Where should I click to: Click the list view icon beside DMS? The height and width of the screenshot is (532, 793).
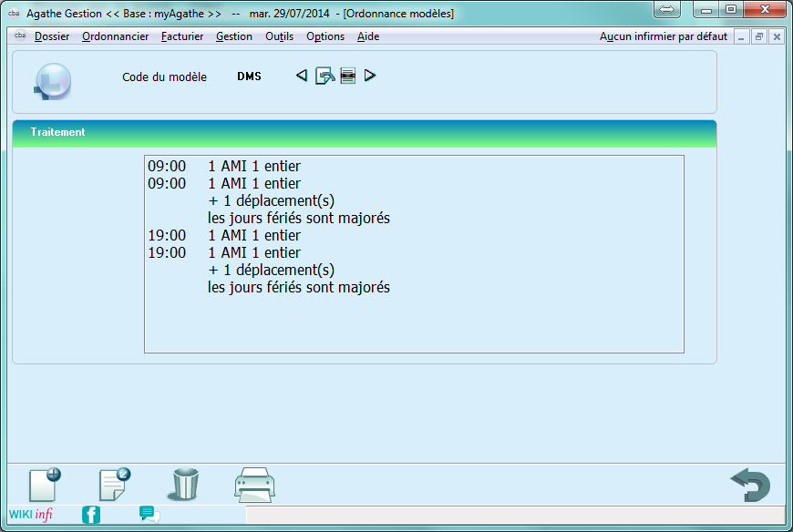[x=348, y=76]
